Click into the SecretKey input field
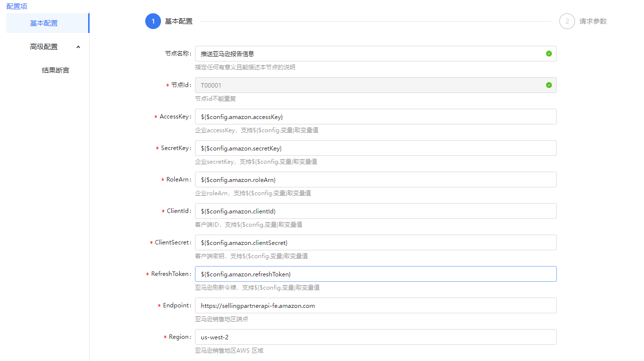Image resolution: width=644 pixels, height=361 pixels. tap(375, 148)
